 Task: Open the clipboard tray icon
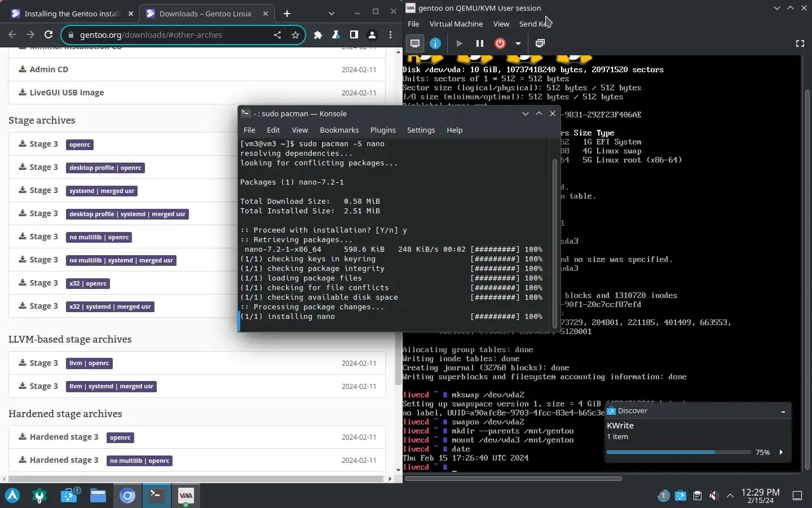pos(698,496)
